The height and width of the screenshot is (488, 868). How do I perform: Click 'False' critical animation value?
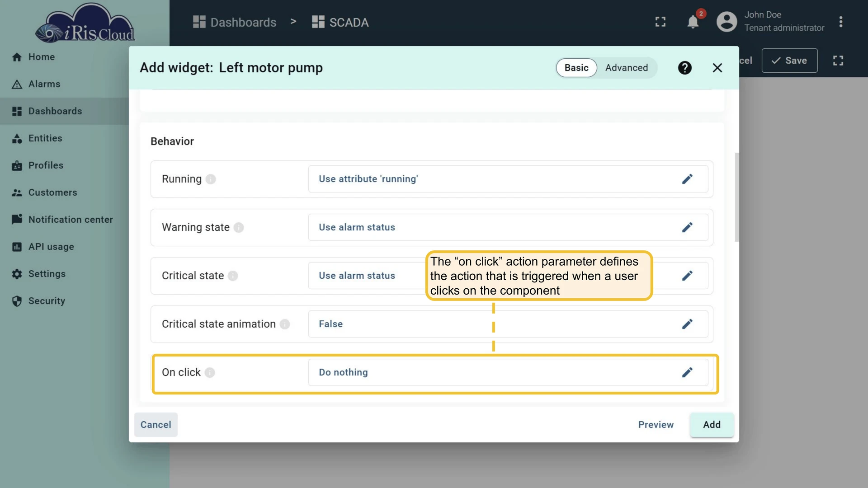pos(508,324)
